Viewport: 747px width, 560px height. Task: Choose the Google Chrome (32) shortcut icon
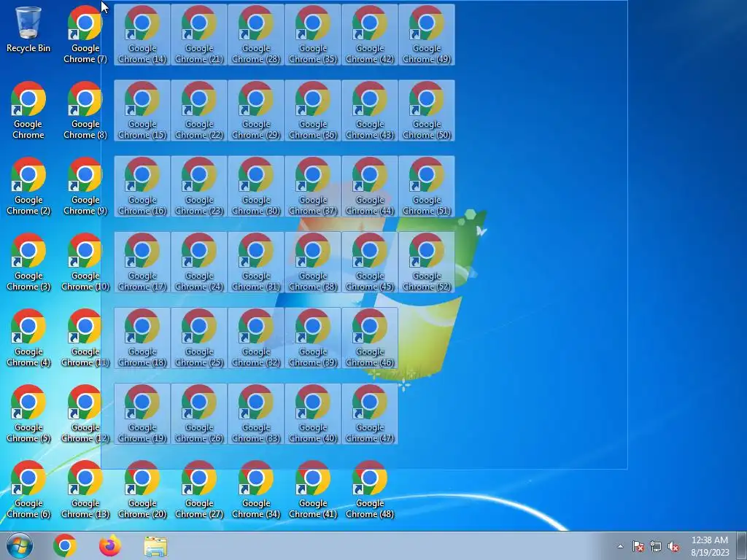coord(256,338)
